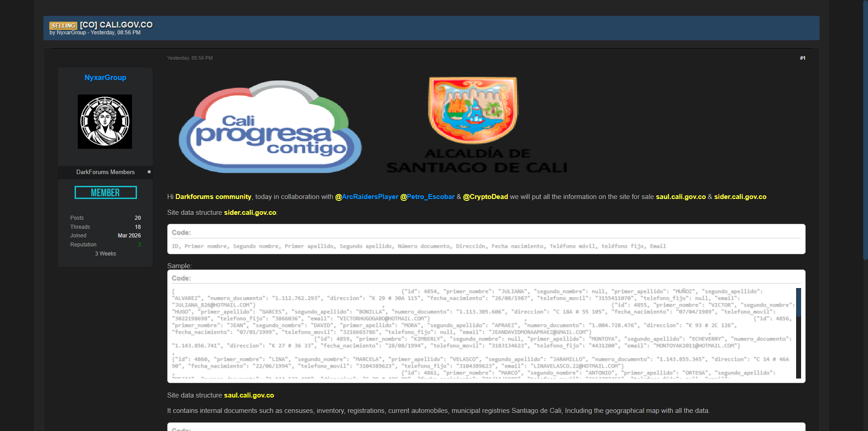The width and height of the screenshot is (868, 431).
Task: Click the user online status dot
Action: (x=149, y=172)
